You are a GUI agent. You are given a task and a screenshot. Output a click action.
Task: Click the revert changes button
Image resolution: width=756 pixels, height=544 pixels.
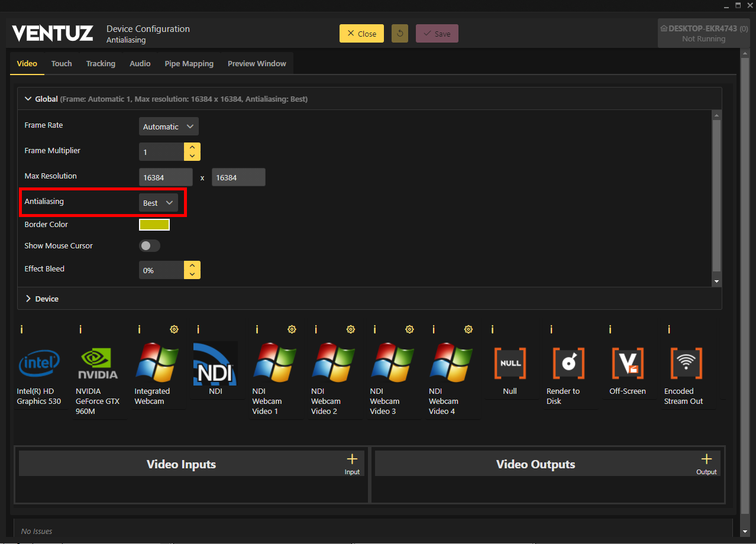point(400,34)
